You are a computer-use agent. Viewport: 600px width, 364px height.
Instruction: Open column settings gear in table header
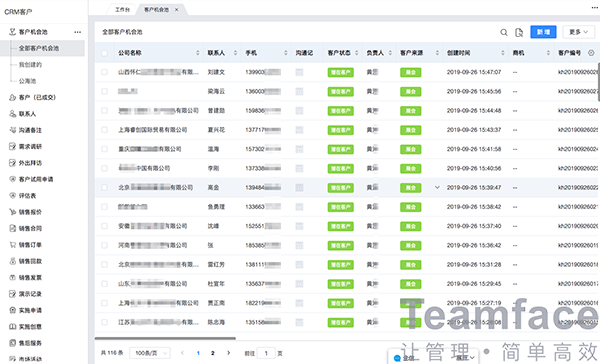tap(591, 53)
